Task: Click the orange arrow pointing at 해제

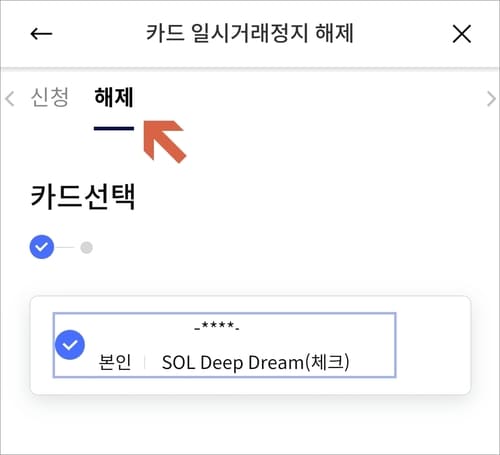Action: pos(164,141)
